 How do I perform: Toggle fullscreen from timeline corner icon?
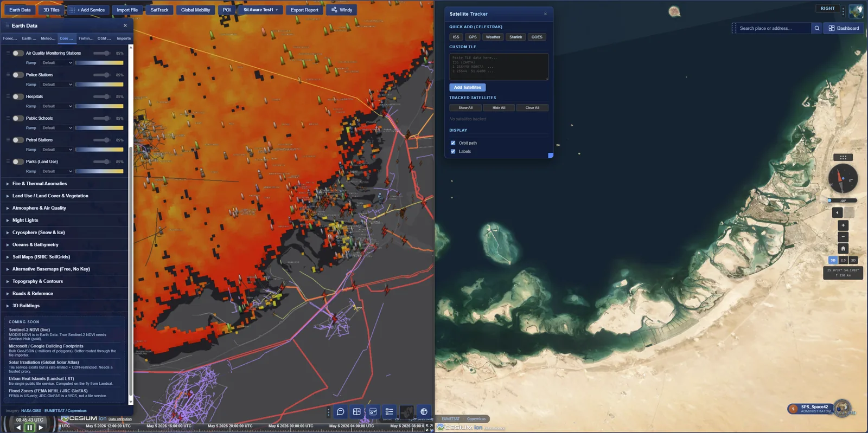coord(429,428)
